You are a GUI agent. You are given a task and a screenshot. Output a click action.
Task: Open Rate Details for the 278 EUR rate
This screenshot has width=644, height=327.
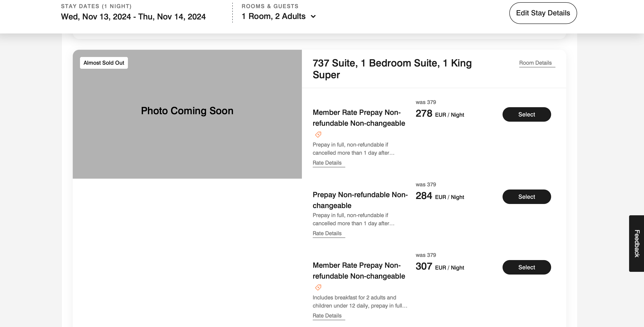point(327,163)
